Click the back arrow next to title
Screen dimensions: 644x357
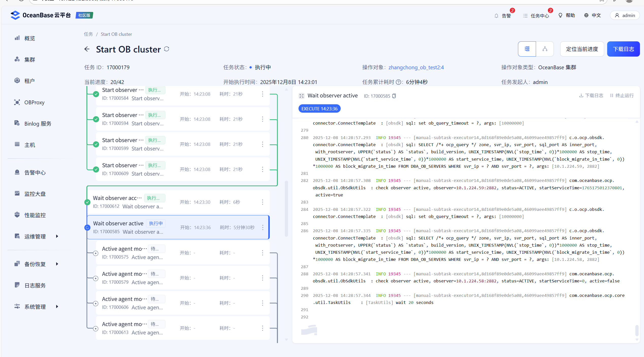[87, 49]
